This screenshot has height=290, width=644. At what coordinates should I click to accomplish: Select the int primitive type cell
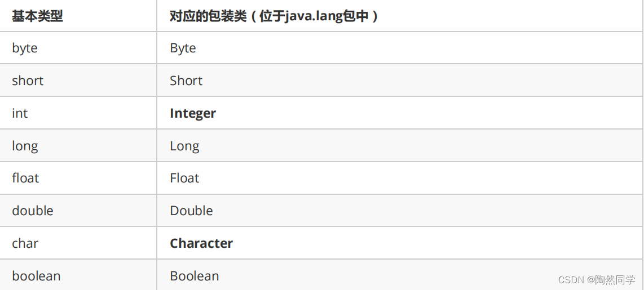[20, 113]
